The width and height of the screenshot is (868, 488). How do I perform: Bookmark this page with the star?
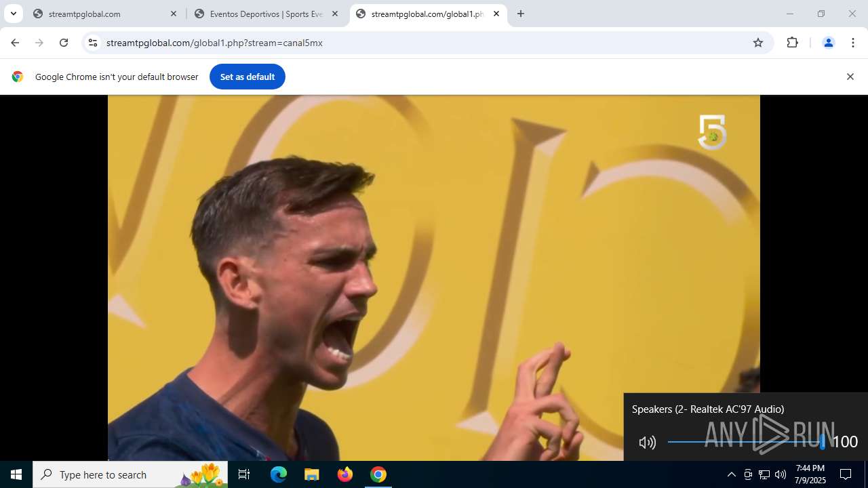click(x=758, y=43)
